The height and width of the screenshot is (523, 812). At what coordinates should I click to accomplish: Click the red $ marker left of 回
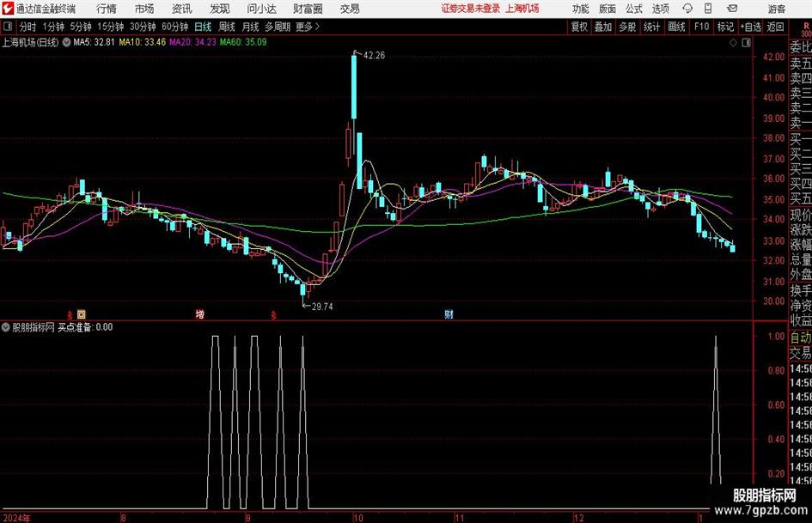pos(70,315)
